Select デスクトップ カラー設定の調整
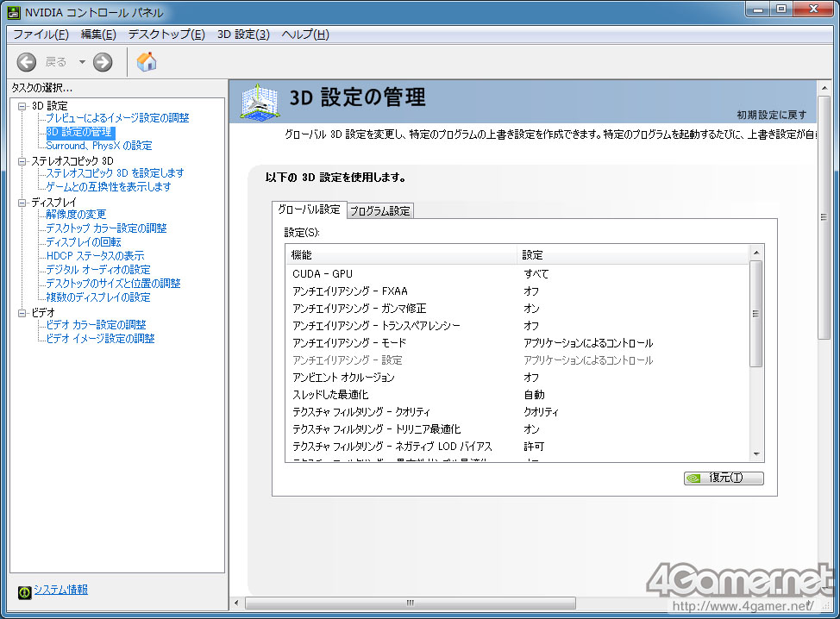Viewport: 840px width, 619px height. pos(106,228)
